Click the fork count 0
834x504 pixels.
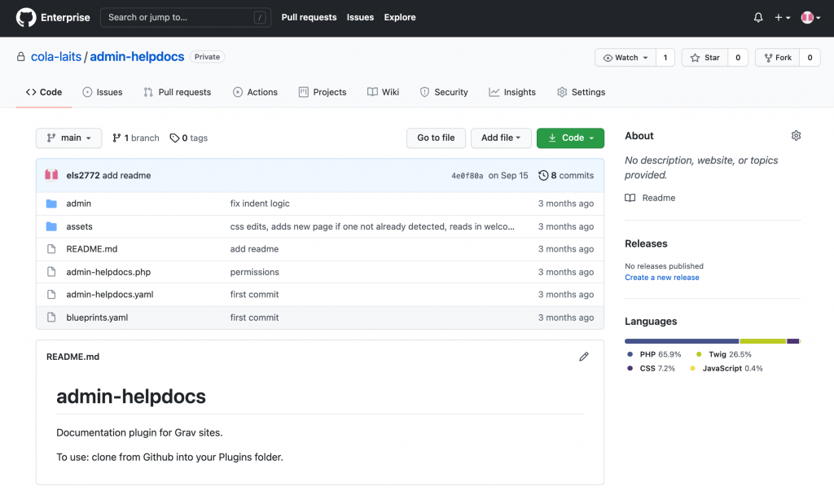pyautogui.click(x=810, y=58)
